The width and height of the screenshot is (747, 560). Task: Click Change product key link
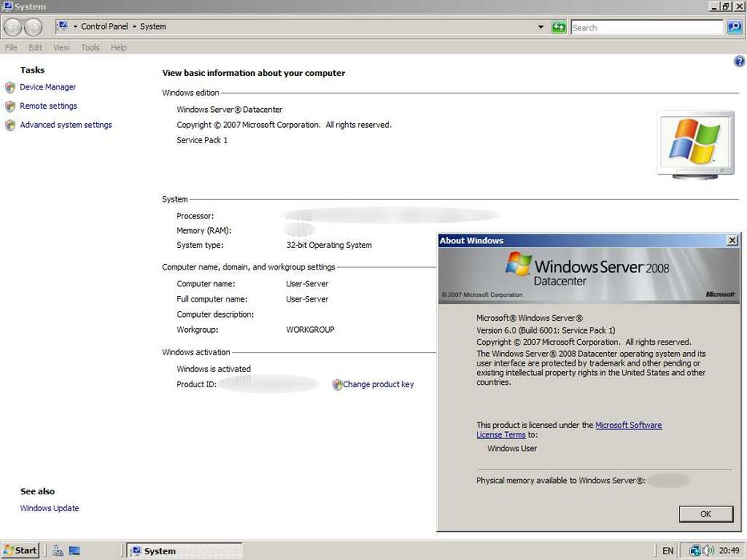click(378, 384)
